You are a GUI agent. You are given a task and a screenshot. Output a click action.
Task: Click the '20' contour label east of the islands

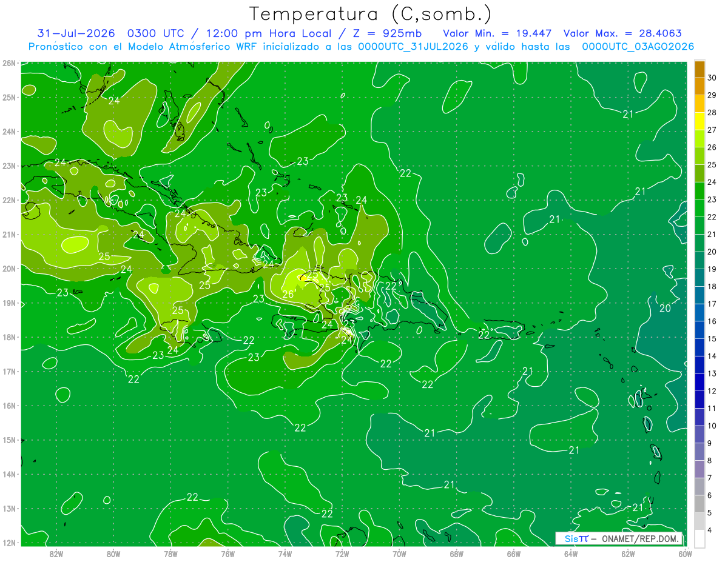[x=665, y=308]
